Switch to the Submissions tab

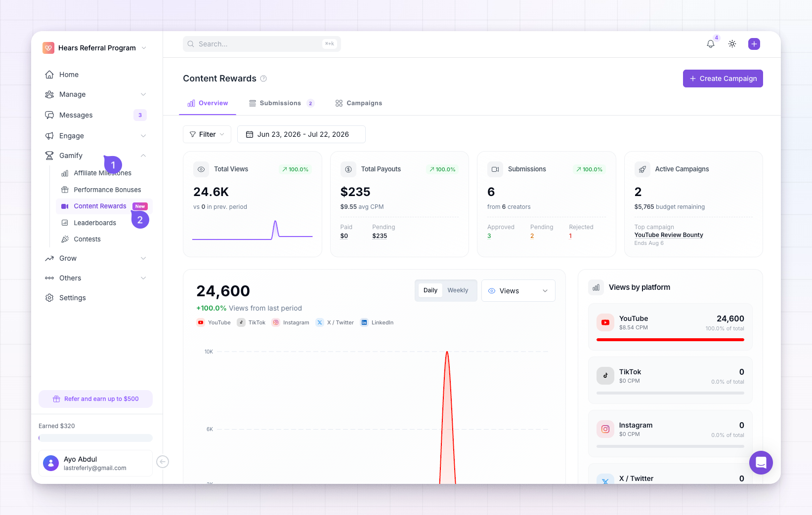coord(281,103)
